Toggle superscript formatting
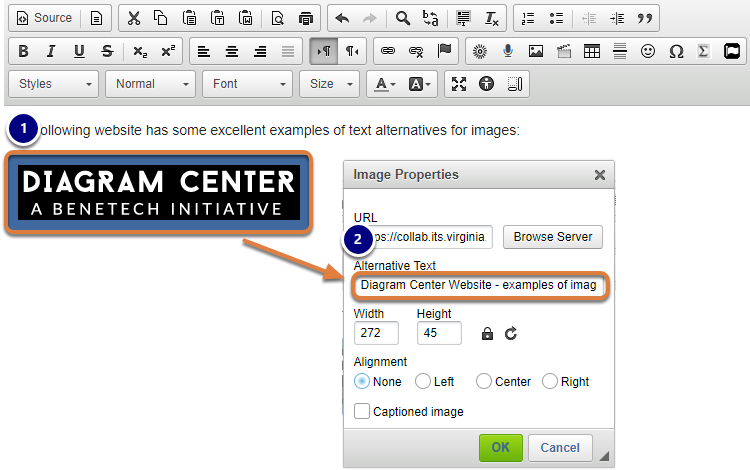Image resolution: width=750 pixels, height=470 pixels. [x=168, y=51]
